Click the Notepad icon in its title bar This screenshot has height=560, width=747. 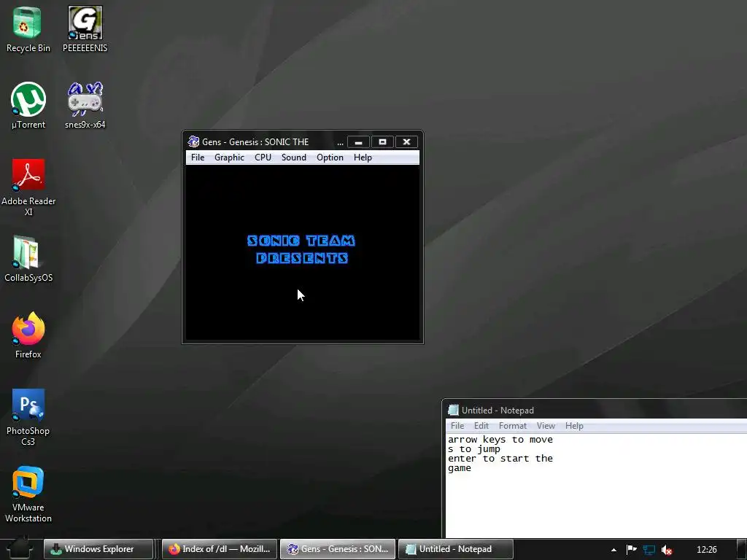pyautogui.click(x=453, y=410)
